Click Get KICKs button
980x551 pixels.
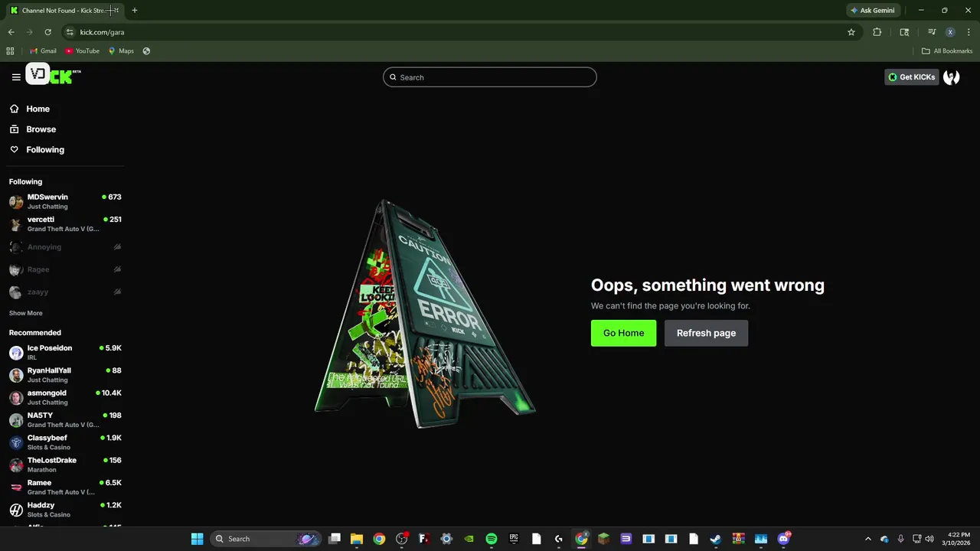click(911, 77)
